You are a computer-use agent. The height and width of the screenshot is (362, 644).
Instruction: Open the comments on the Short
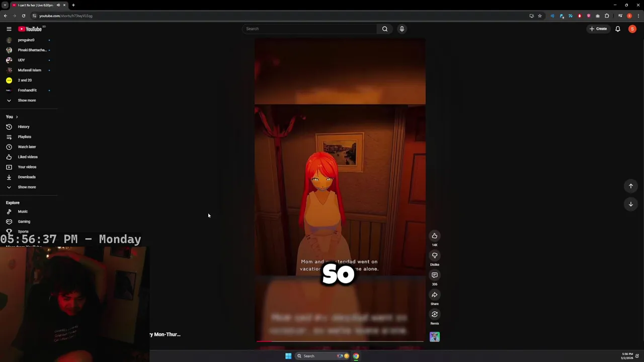pos(435,275)
